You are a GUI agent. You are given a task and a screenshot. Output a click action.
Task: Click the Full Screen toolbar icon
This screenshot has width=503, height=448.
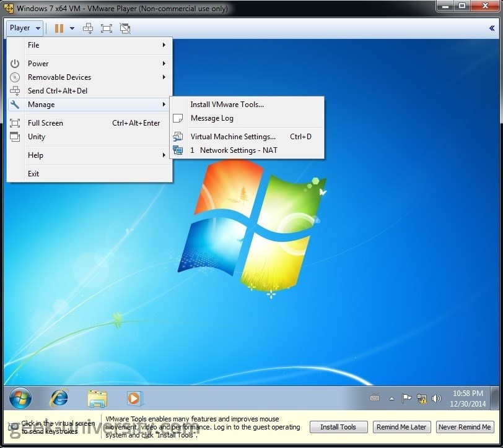click(x=107, y=28)
